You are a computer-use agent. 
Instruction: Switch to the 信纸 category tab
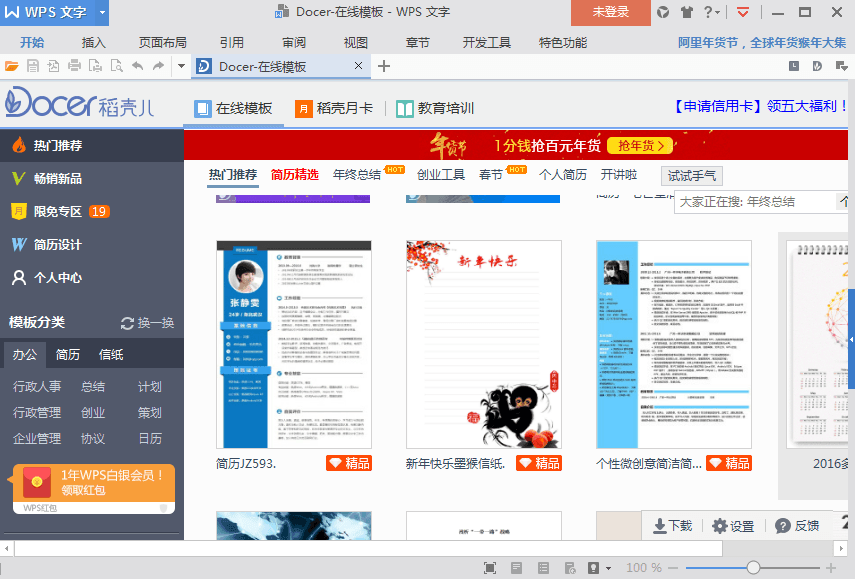click(x=111, y=354)
